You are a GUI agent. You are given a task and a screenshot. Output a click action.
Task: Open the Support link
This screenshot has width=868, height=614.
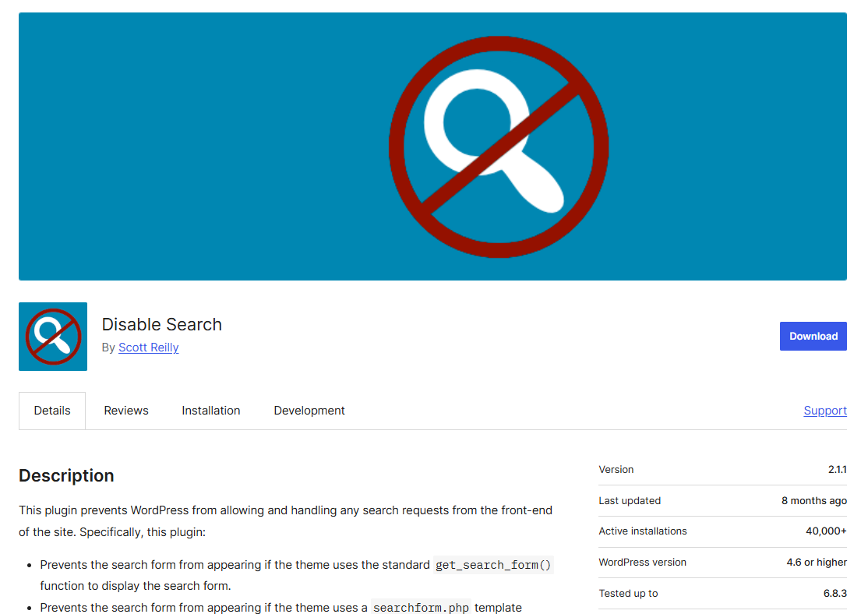(x=825, y=411)
